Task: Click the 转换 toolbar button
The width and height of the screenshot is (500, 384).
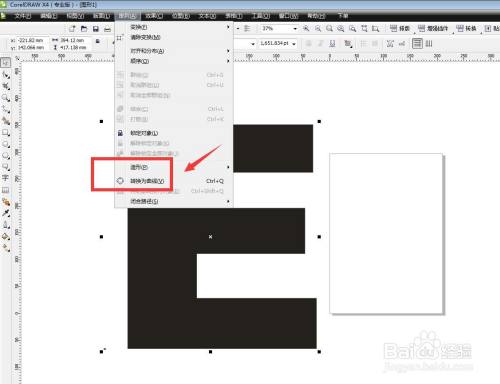Action: point(467,28)
